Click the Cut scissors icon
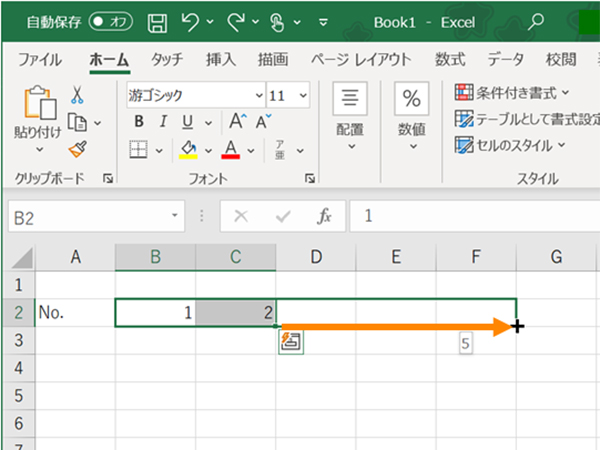 click(x=77, y=96)
